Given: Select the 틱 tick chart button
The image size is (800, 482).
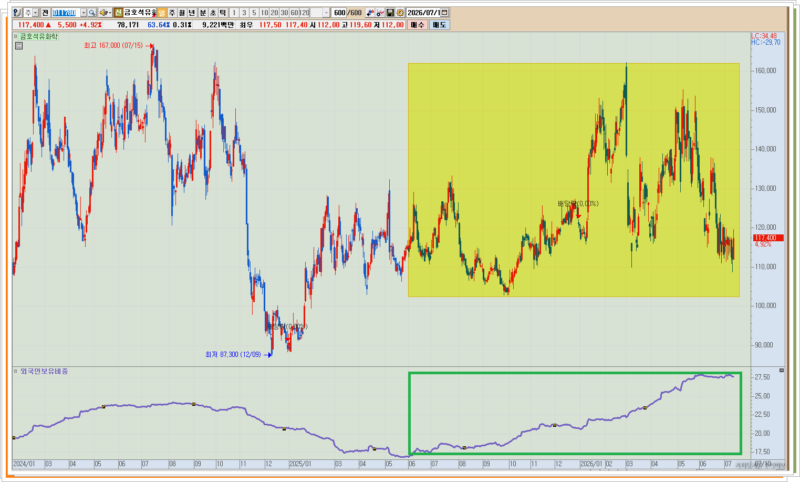Looking at the screenshot, I should pos(222,12).
